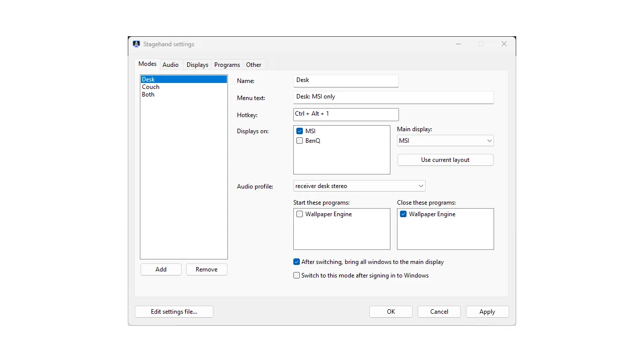Click the Name input field
Image resolution: width=644 pixels, height=362 pixels.
click(x=346, y=80)
